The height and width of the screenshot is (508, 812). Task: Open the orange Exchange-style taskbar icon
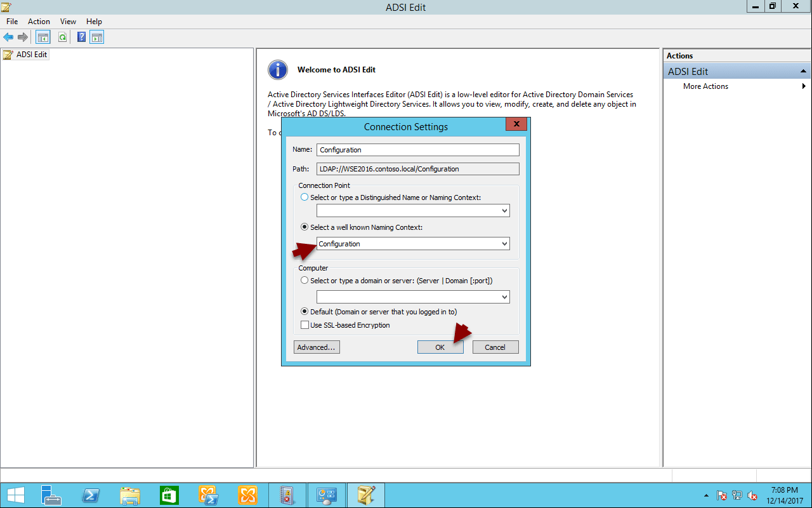247,495
